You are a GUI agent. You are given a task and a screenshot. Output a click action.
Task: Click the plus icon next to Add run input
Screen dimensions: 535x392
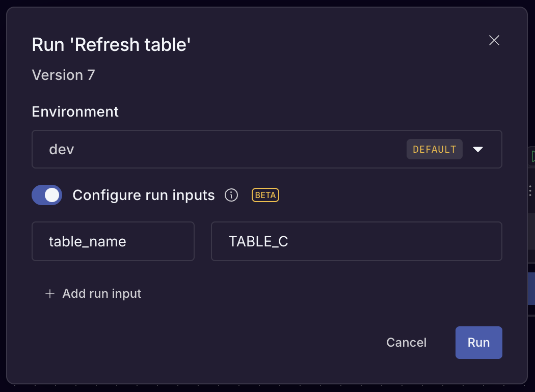click(49, 294)
